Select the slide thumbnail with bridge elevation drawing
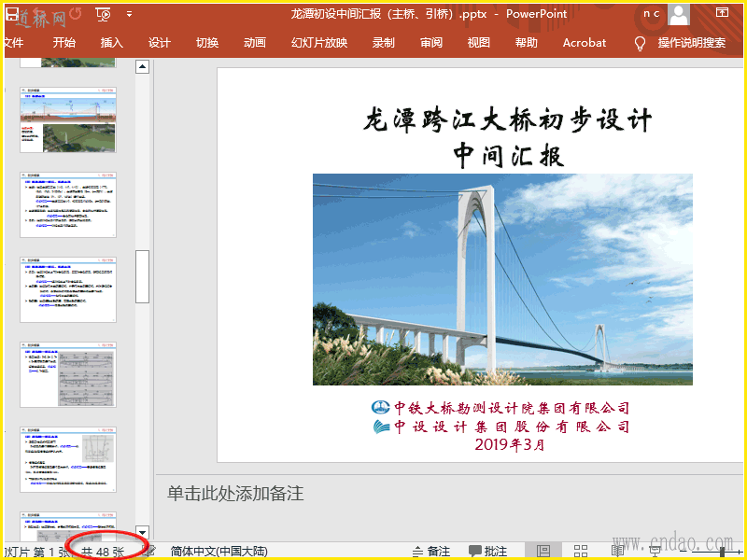This screenshot has height=560, width=747. click(x=68, y=119)
